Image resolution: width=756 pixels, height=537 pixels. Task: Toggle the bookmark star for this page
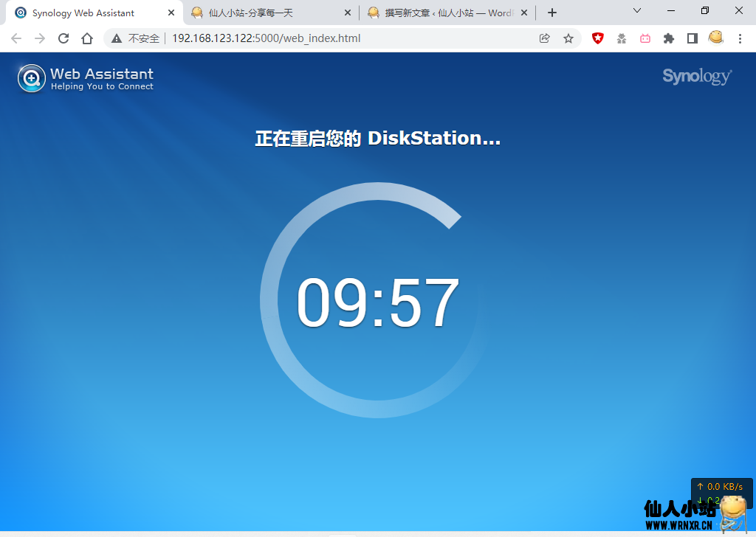point(568,38)
